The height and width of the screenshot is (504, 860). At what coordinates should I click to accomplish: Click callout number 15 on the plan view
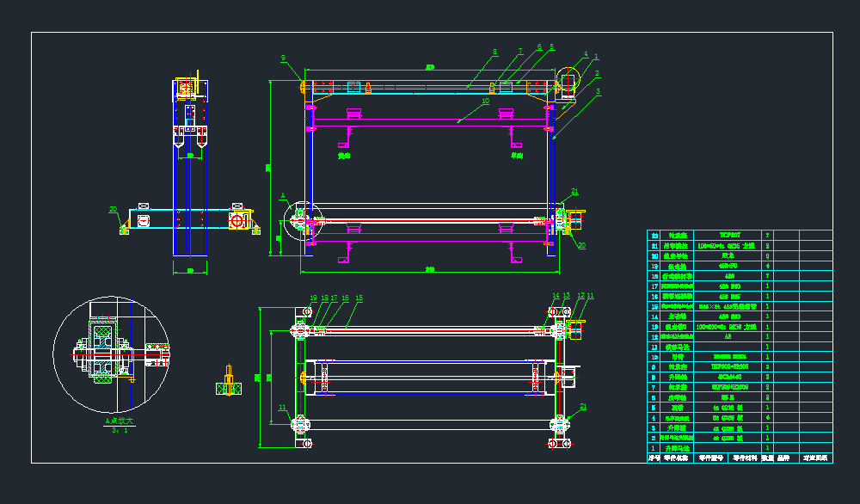click(359, 298)
